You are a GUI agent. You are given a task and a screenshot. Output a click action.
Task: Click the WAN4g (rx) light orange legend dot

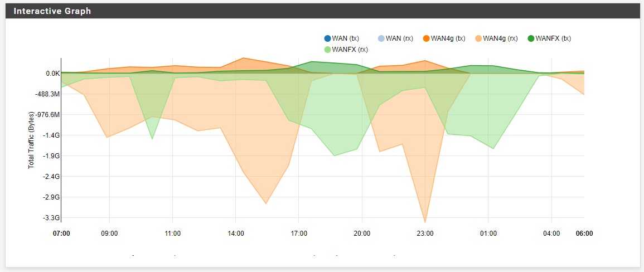pos(478,38)
